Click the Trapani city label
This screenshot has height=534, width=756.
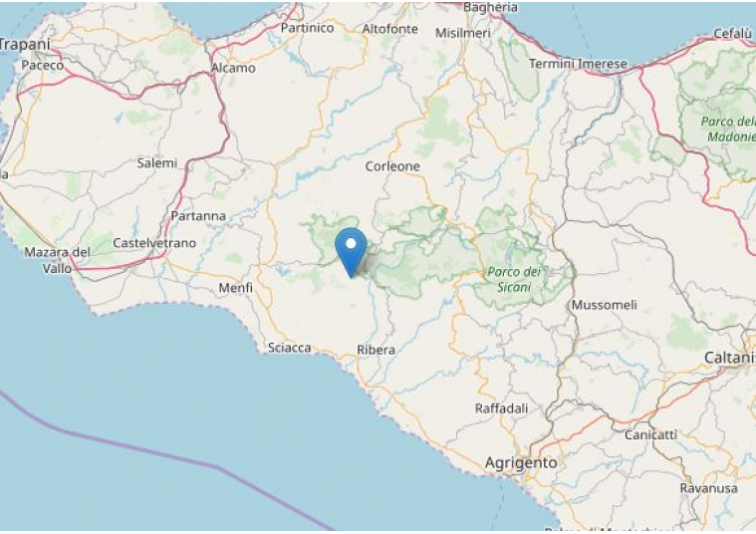pos(25,45)
